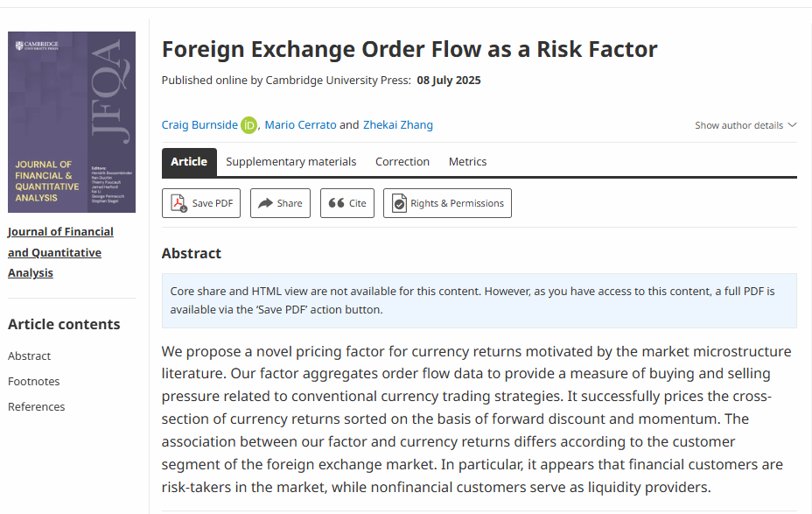
Task: Click the Cambridge University Press logo on cover
Action: click(x=36, y=45)
